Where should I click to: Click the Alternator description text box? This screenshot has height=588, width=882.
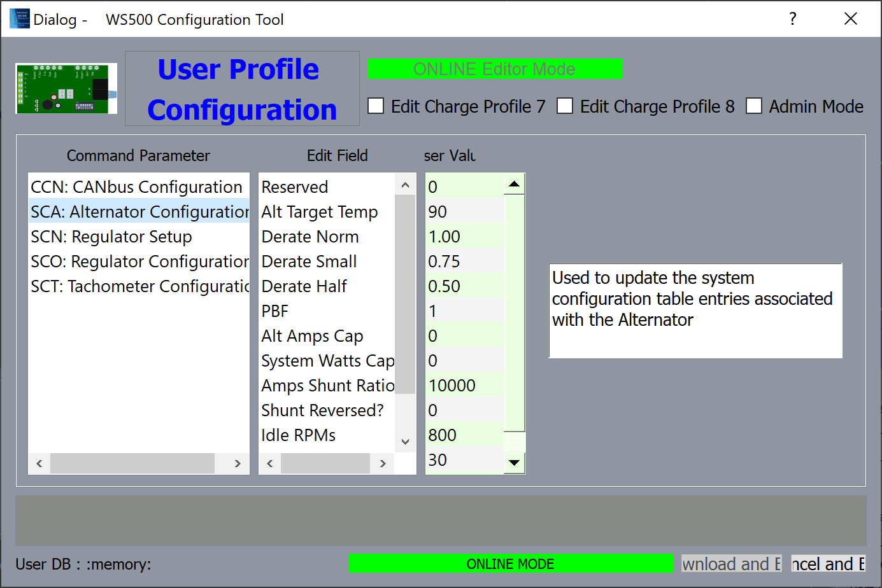coord(695,311)
